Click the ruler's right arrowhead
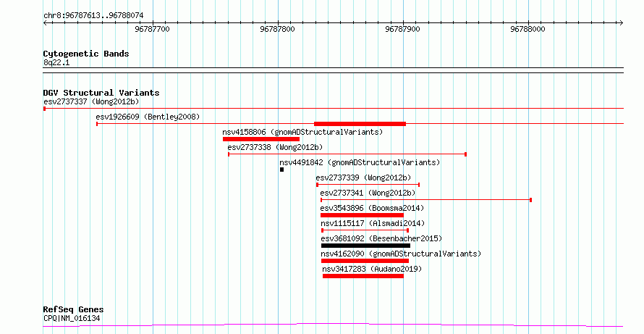Image resolution: width=644 pixels, height=334 pixels. click(621, 23)
